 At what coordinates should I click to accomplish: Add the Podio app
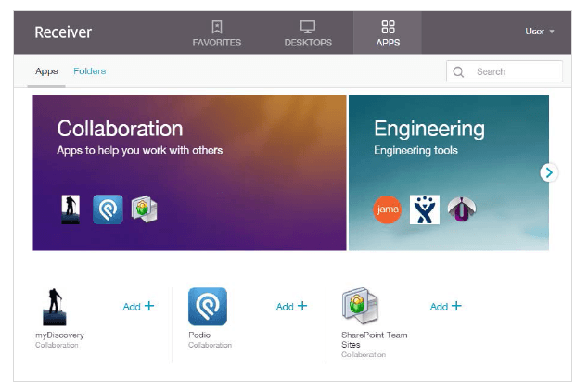coord(291,306)
